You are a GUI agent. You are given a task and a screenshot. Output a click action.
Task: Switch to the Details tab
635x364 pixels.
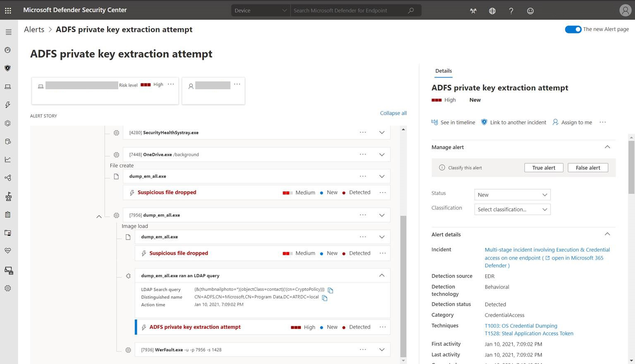coord(443,71)
